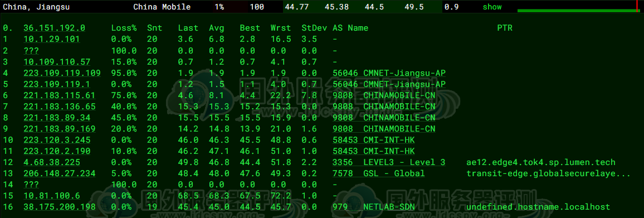Click the Snt value 19 on hop 16
The image size is (644, 218).
coord(153,206)
